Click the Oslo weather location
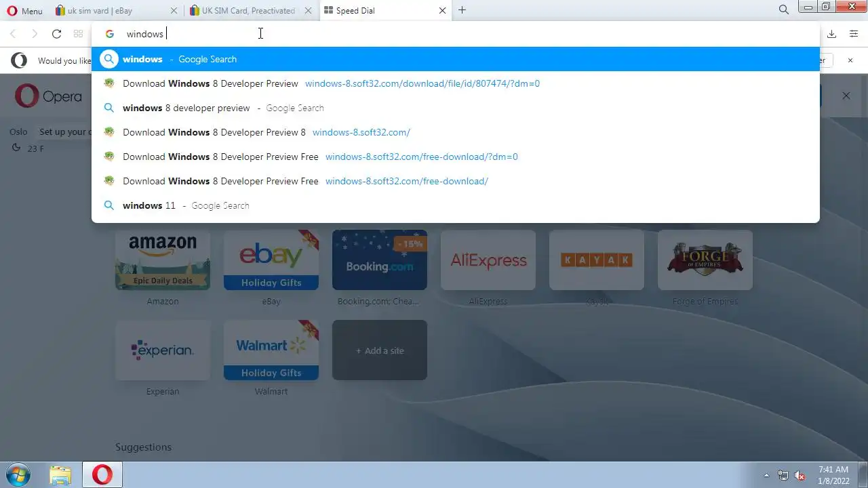The image size is (868, 488). coord(18,131)
